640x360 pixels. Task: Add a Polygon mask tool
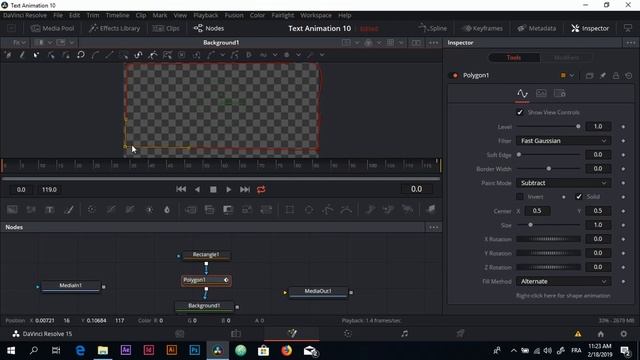point(328,209)
